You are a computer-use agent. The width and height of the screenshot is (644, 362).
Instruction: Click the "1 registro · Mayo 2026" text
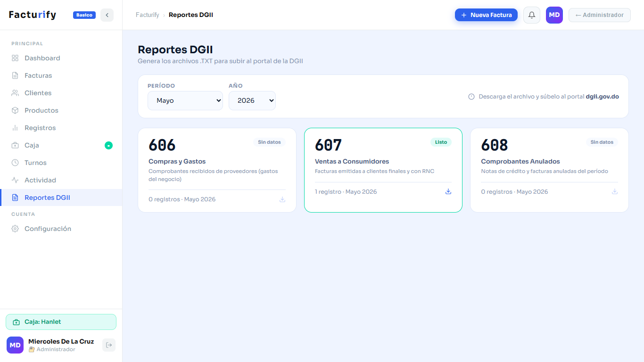coord(346,192)
